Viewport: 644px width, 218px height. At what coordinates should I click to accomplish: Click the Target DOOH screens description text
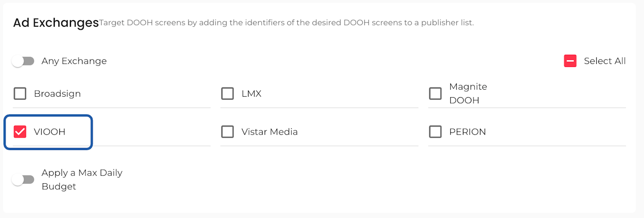pyautogui.click(x=287, y=23)
